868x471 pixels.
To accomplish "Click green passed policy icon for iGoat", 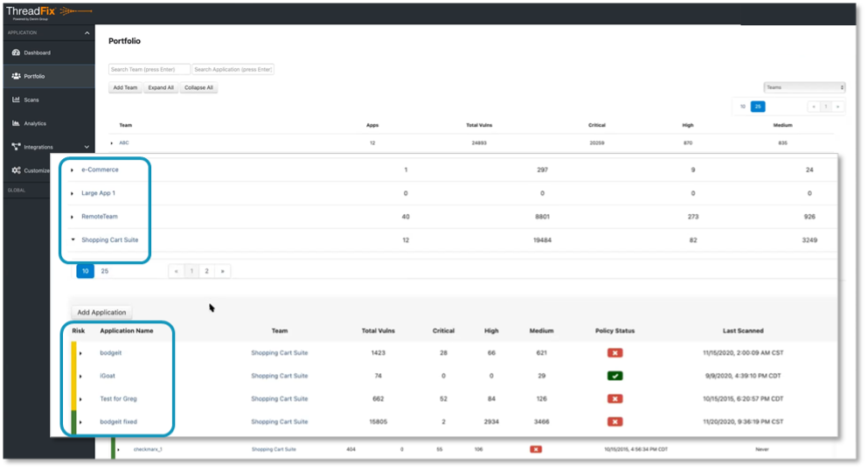I will pyautogui.click(x=614, y=376).
